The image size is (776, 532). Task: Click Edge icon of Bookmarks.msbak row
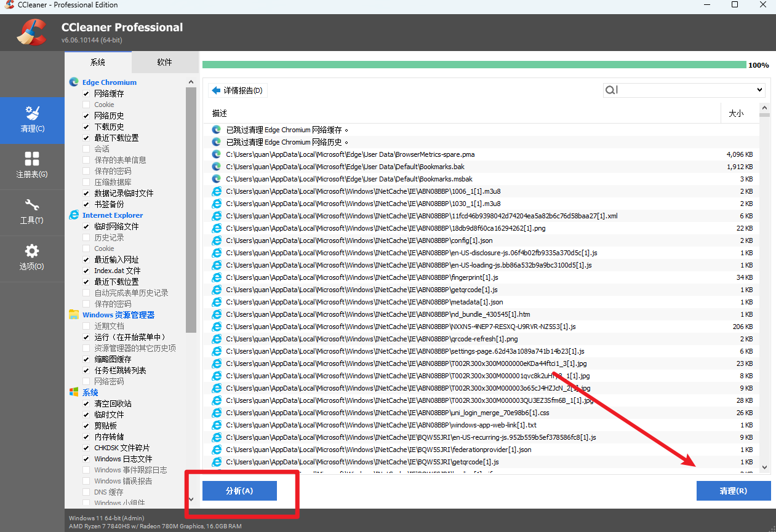pos(217,179)
